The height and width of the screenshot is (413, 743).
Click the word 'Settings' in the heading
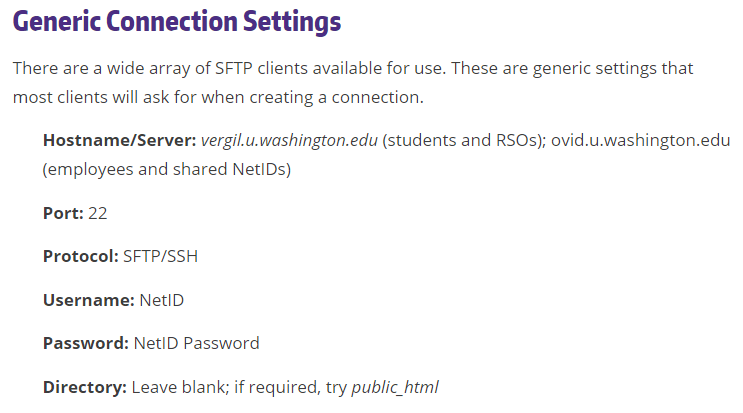292,22
